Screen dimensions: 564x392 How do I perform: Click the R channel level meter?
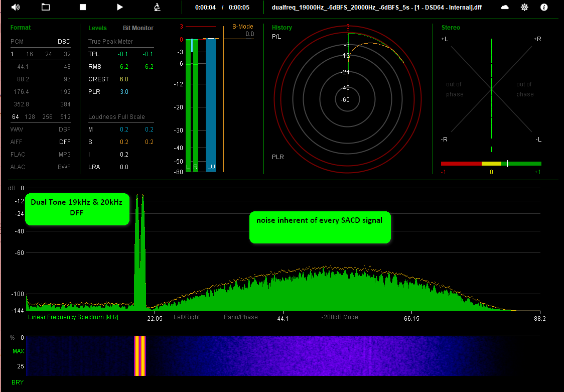pyautogui.click(x=196, y=105)
